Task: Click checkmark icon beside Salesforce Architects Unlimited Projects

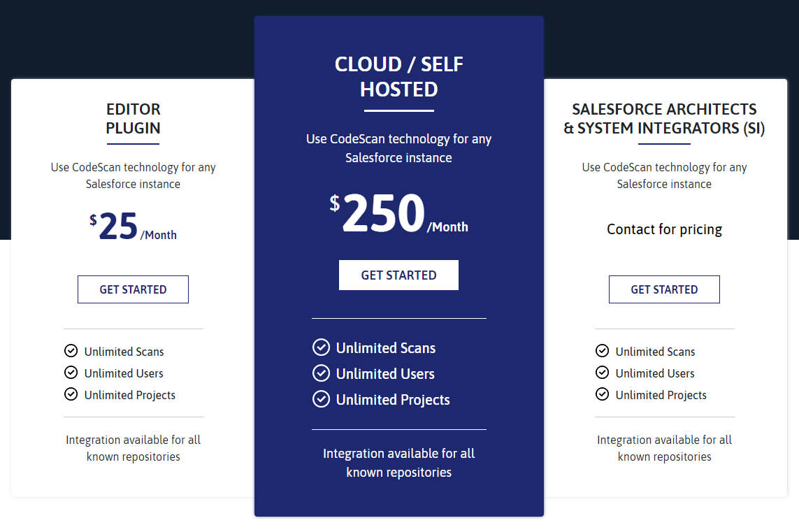Action: coord(602,394)
